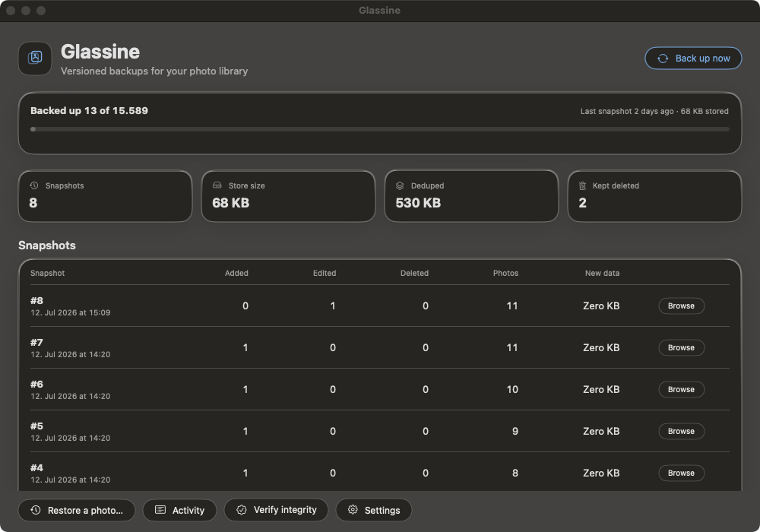Click 'Versioned backups for your photo library' subtitle

pos(154,71)
